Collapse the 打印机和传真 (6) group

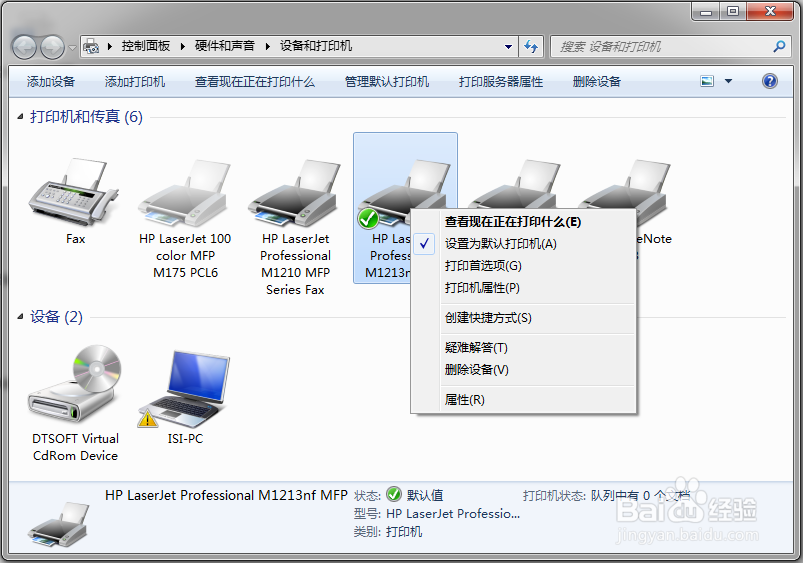click(x=20, y=117)
